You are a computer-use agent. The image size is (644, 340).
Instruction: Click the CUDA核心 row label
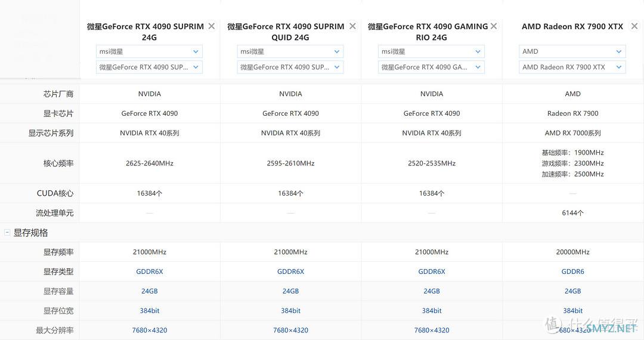pos(55,193)
